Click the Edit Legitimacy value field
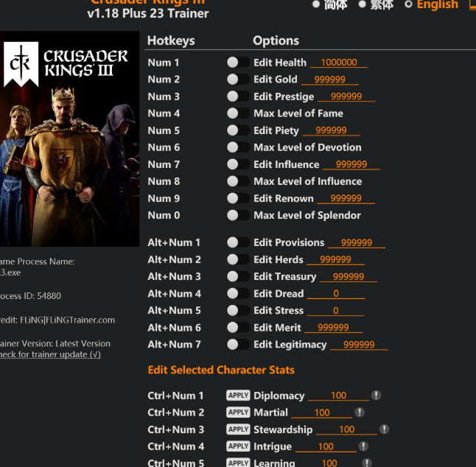The width and height of the screenshot is (476, 467). pos(359,345)
